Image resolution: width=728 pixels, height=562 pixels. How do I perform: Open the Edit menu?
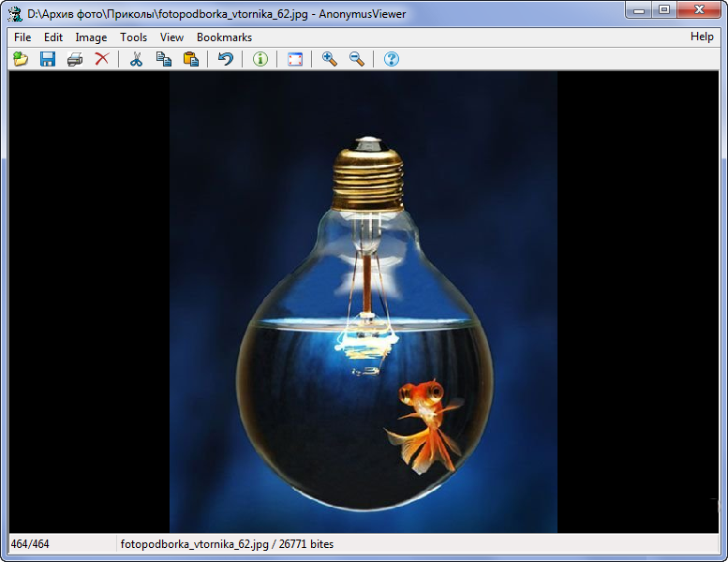[53, 37]
